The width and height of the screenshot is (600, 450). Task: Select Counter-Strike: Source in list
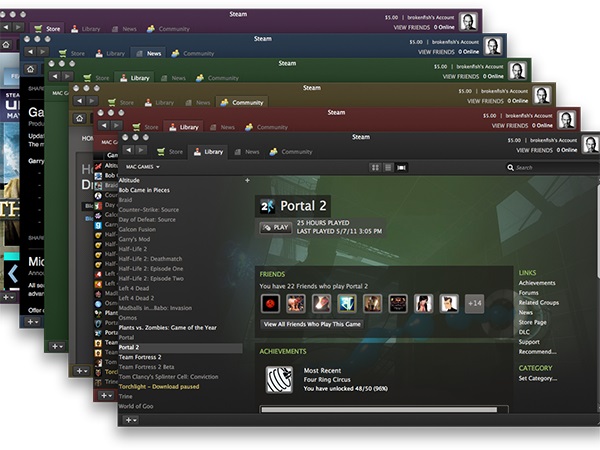pos(148,210)
